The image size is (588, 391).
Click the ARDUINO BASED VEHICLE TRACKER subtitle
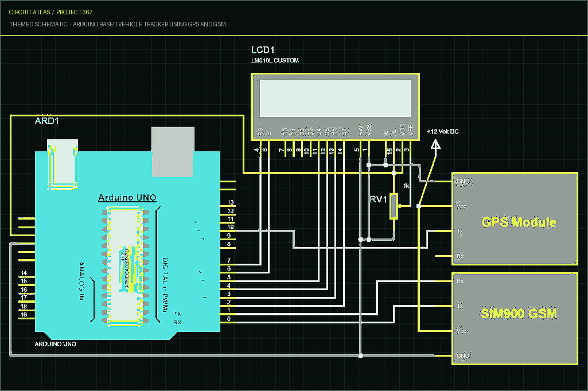[x=149, y=24]
